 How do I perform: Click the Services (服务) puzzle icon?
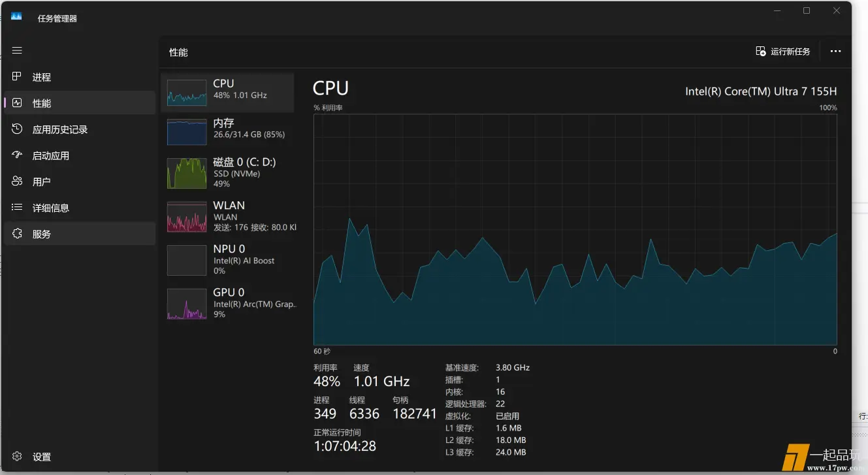click(17, 233)
